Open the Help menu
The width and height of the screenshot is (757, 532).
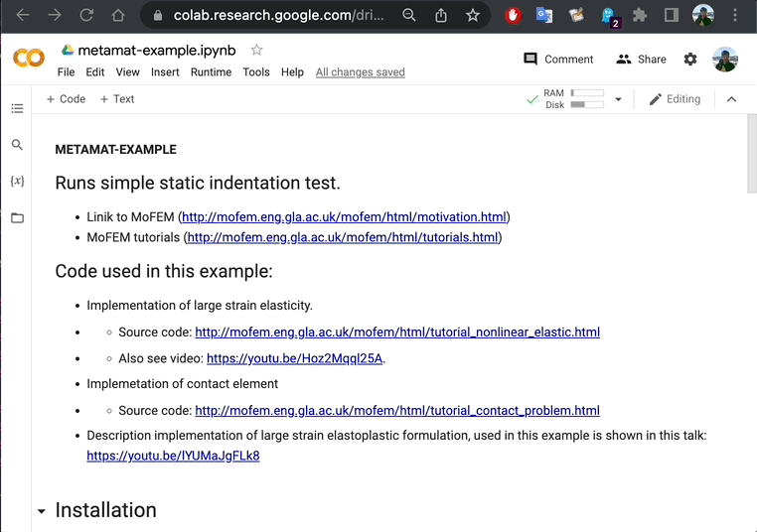tap(292, 72)
